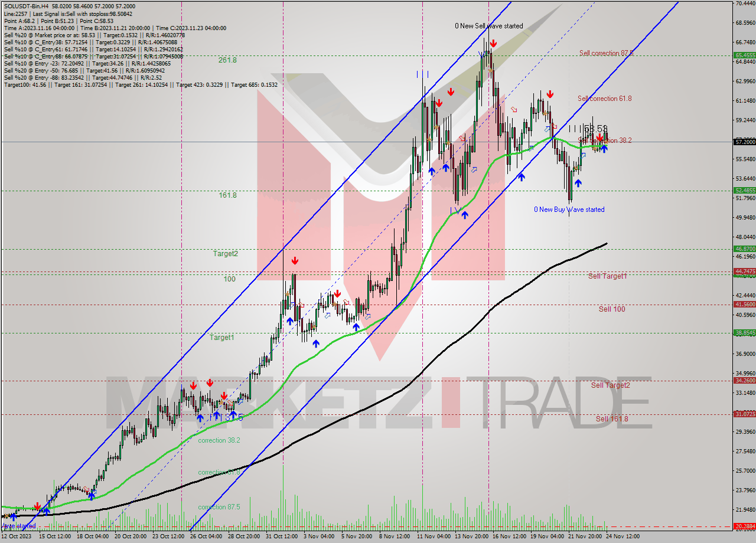The width and height of the screenshot is (756, 543).
Task: Select the '28 Oct 20:00' time axis label
Action: tap(243, 537)
